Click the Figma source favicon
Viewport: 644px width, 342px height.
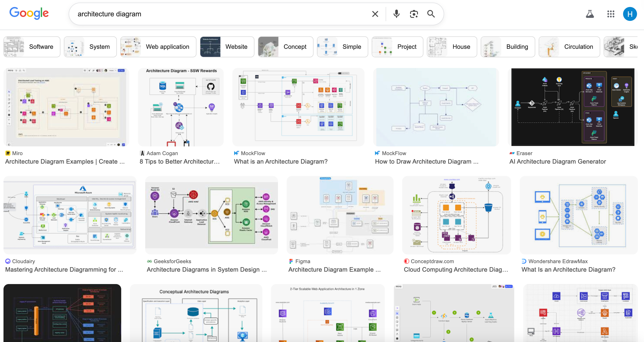point(291,261)
